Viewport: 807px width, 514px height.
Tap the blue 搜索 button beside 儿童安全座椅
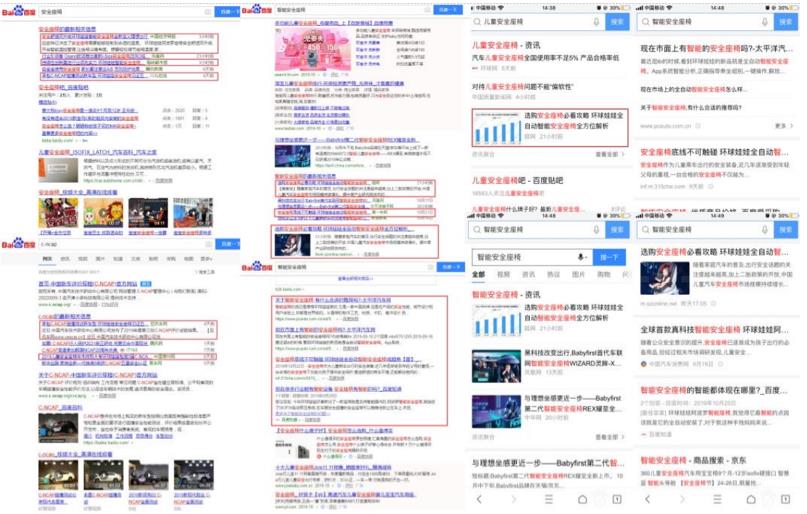[x=617, y=22]
